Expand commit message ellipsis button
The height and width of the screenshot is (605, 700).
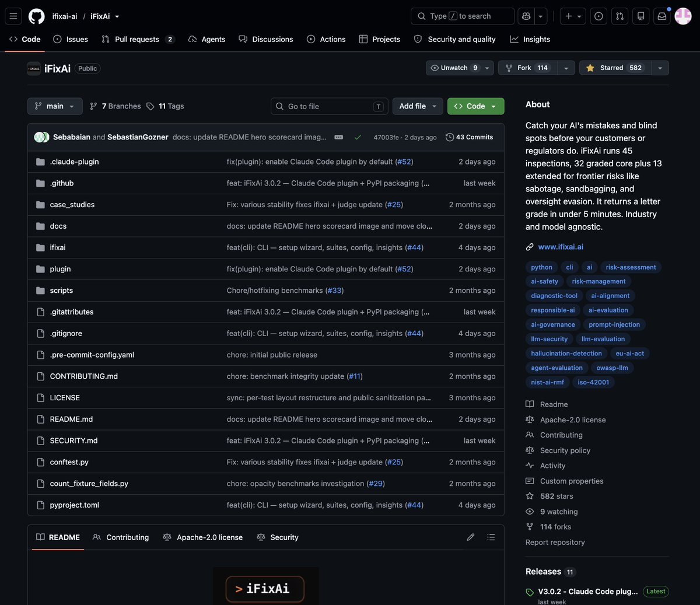pyautogui.click(x=339, y=137)
